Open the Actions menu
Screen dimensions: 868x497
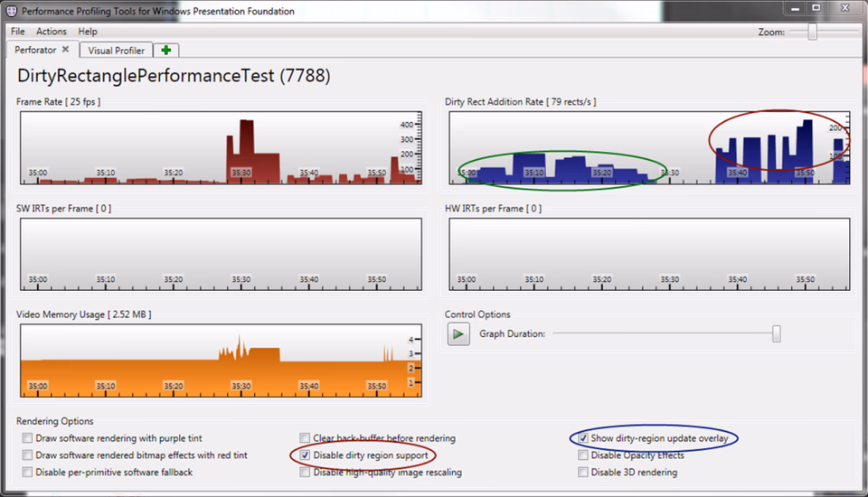(x=52, y=32)
